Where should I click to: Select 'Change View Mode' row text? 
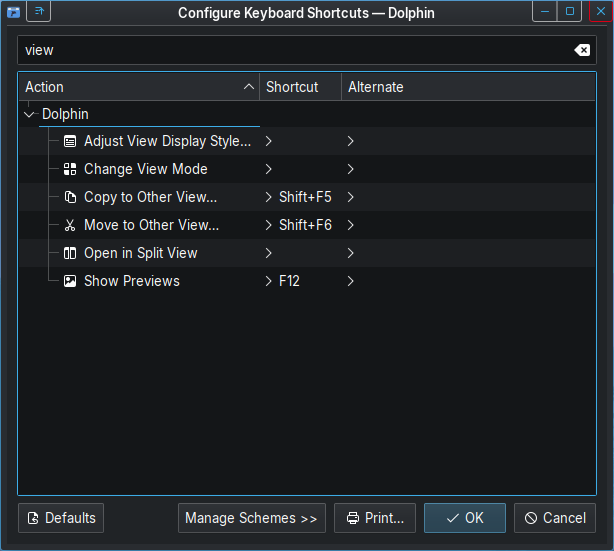pos(146,169)
